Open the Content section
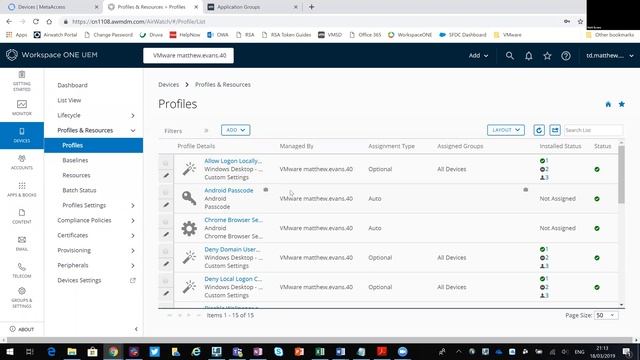 tap(22, 216)
